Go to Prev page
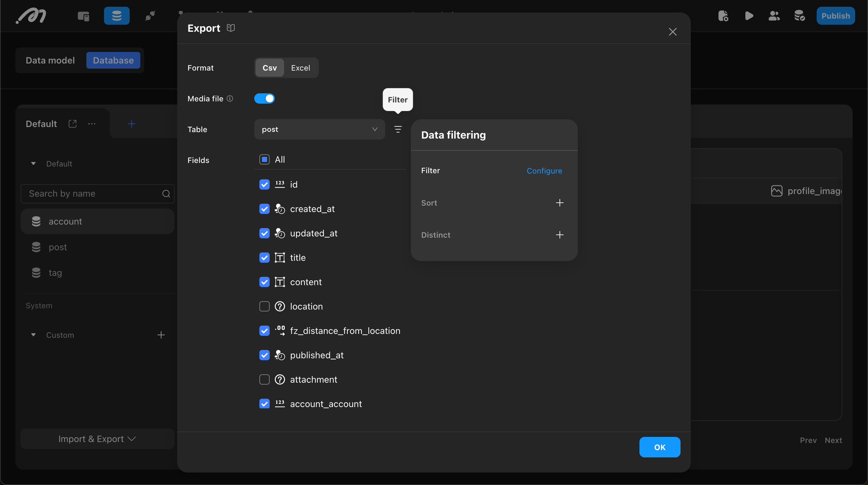Screen dimensions: 868x485 808,440
